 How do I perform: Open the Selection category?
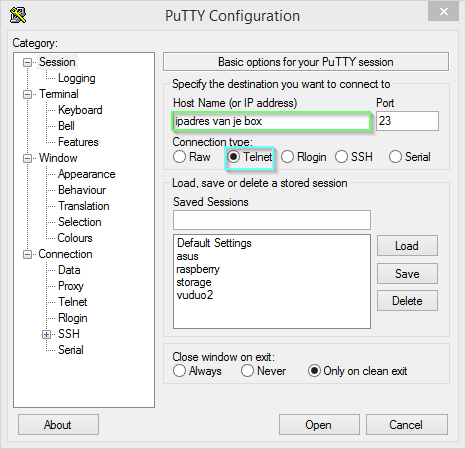tap(79, 222)
